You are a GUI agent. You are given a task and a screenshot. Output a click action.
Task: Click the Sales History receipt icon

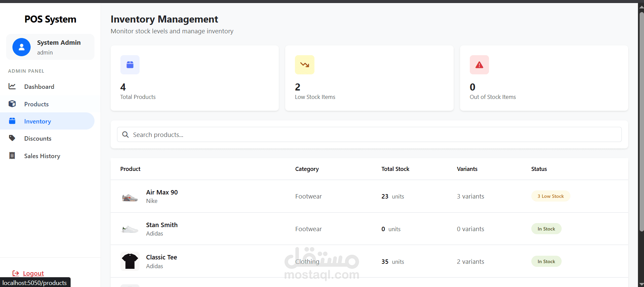click(x=12, y=156)
